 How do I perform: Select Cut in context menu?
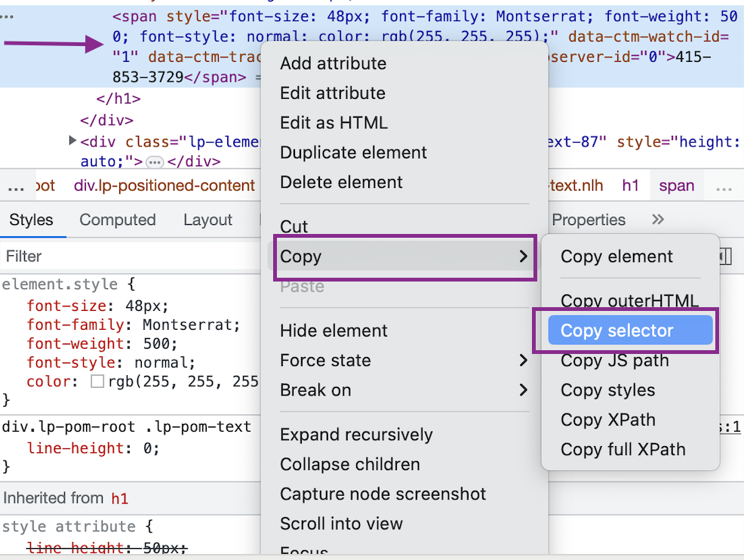[x=294, y=226]
